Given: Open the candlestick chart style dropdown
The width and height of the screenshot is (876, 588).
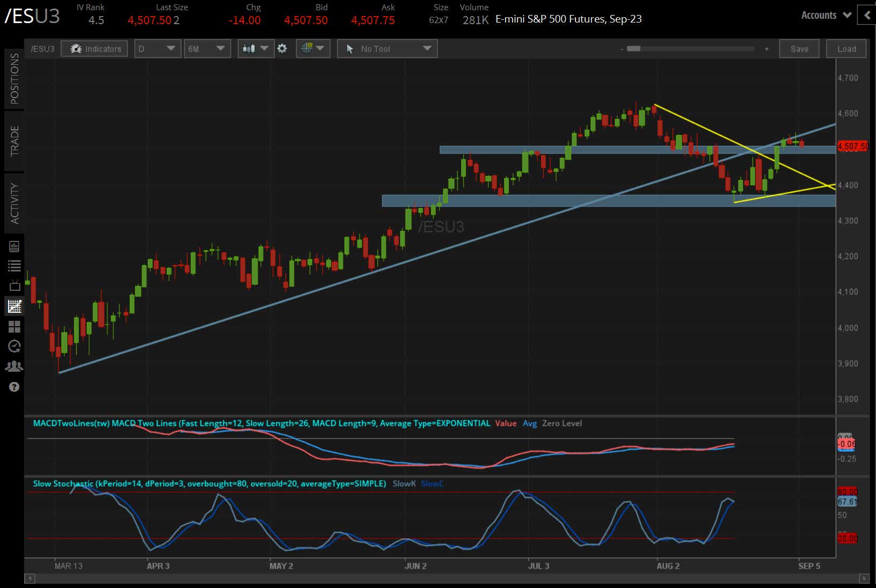Looking at the screenshot, I should pos(255,49).
